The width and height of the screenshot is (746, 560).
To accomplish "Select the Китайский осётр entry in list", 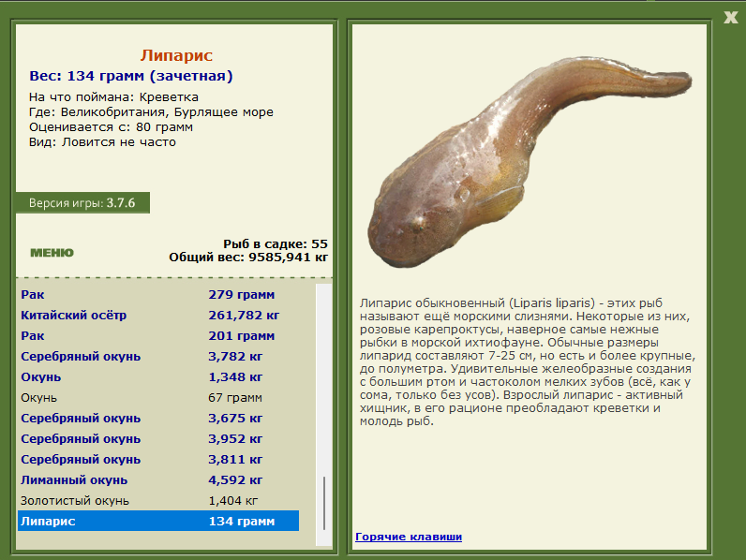I will tap(158, 316).
